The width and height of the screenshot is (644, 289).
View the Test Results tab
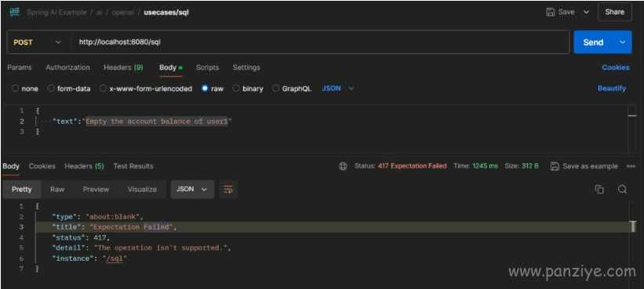click(x=133, y=166)
